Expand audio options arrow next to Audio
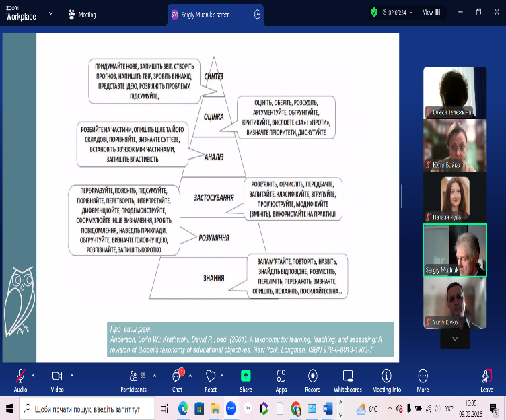Viewport: 506px width, 420px height. click(x=33, y=375)
